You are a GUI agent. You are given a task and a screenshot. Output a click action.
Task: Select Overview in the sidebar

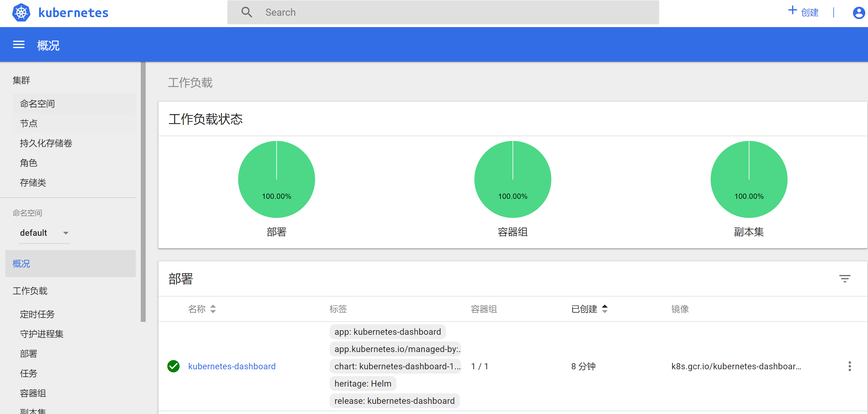tap(22, 264)
